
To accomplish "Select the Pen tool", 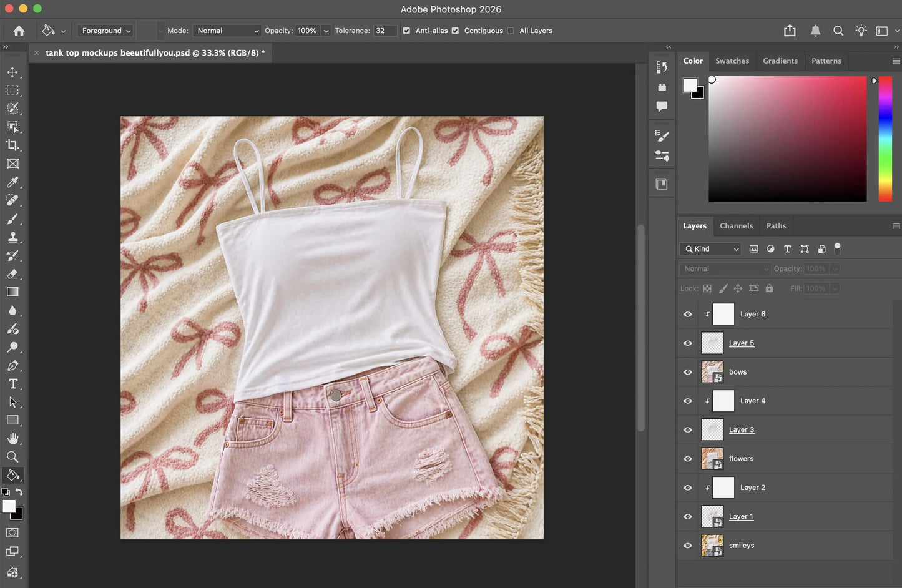I will [12, 365].
